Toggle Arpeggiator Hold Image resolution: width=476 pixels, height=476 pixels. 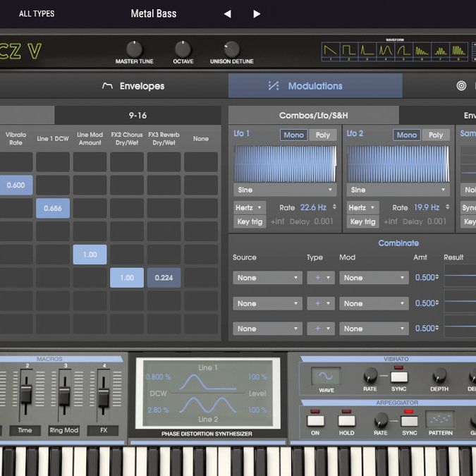[x=347, y=421]
